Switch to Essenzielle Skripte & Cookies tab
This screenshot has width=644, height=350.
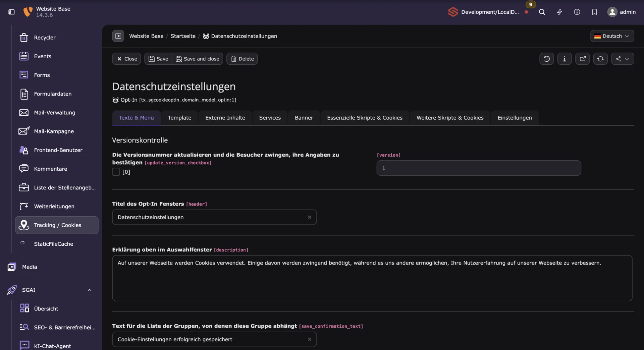[x=365, y=118]
